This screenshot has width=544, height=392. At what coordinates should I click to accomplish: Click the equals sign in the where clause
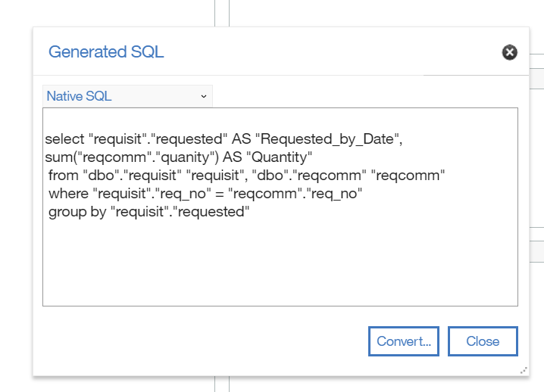point(219,194)
